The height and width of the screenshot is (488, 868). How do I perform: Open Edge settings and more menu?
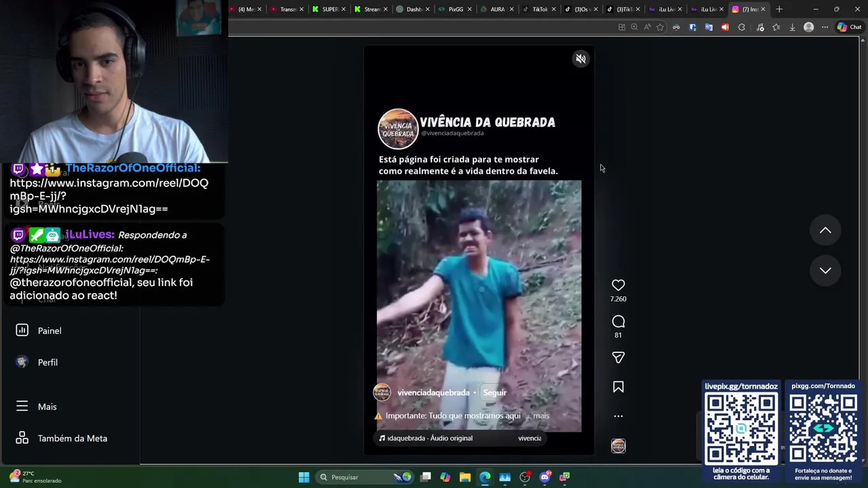[x=825, y=27]
